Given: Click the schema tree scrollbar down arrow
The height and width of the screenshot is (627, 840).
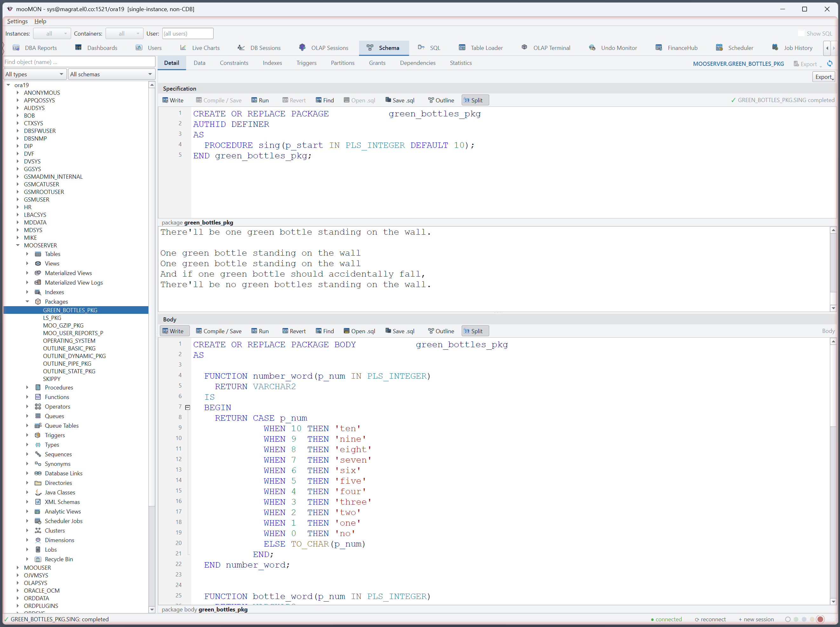Looking at the screenshot, I should click(x=152, y=610).
